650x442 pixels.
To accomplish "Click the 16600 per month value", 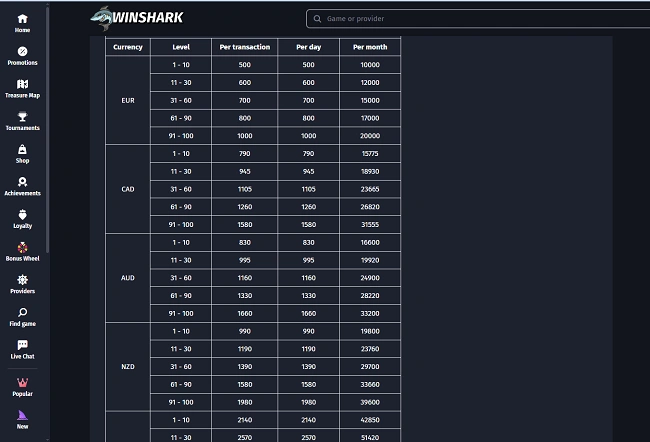I will point(370,242).
